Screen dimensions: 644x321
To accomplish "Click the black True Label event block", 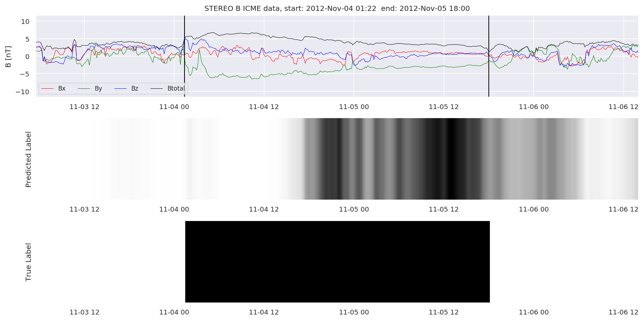I will [338, 262].
